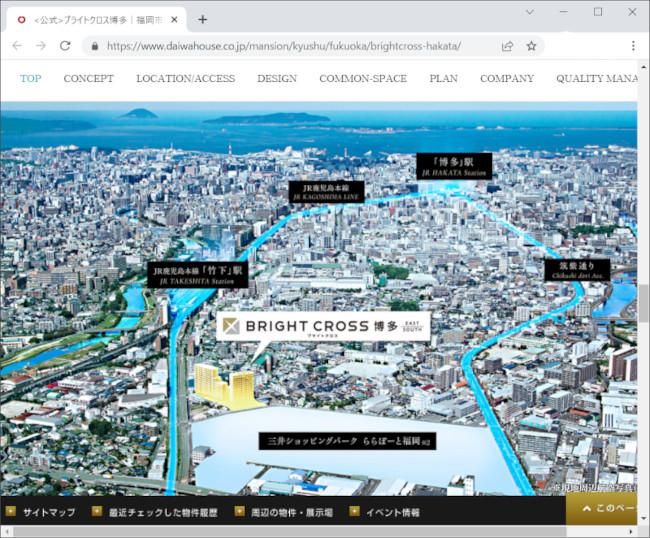The height and width of the screenshot is (538, 650).
Task: Minimize the browser window
Action: tap(564, 12)
